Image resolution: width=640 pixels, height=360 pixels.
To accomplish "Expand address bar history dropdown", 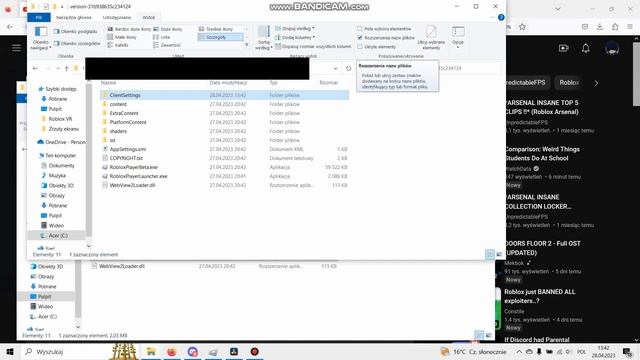I will 335,68.
